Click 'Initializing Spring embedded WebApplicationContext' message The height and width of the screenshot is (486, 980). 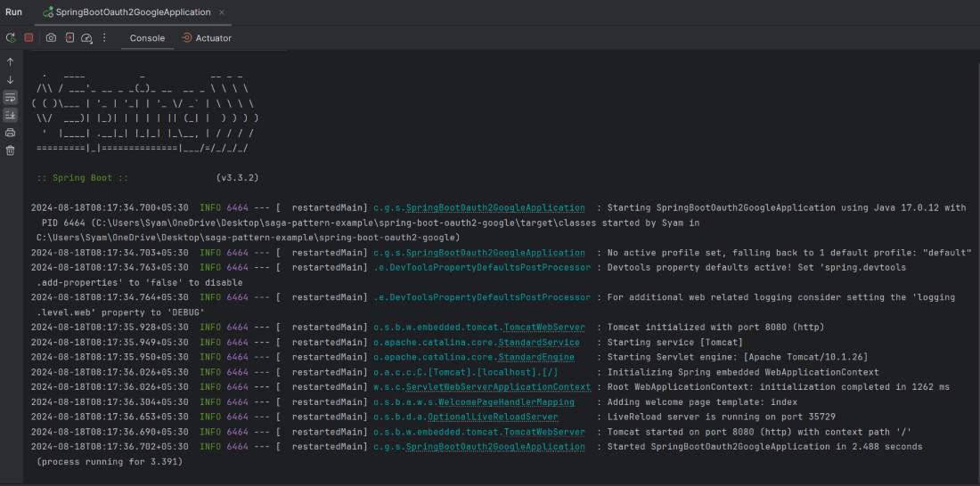click(742, 372)
